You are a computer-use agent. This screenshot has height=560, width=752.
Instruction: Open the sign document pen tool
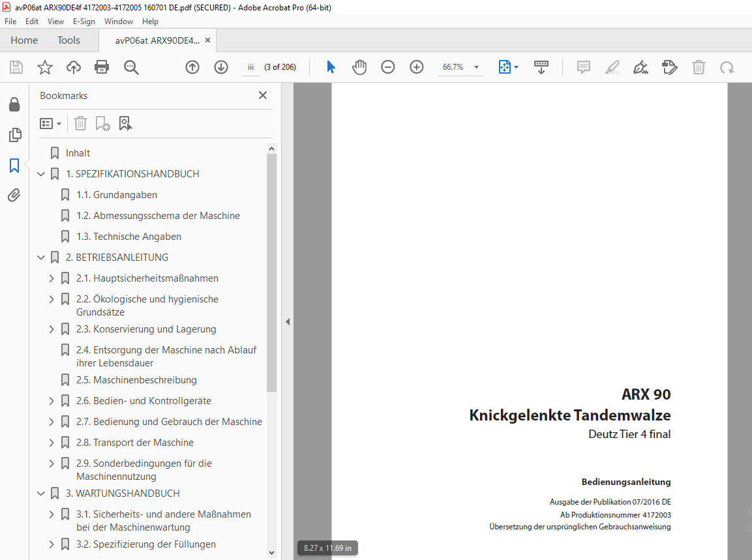640,67
